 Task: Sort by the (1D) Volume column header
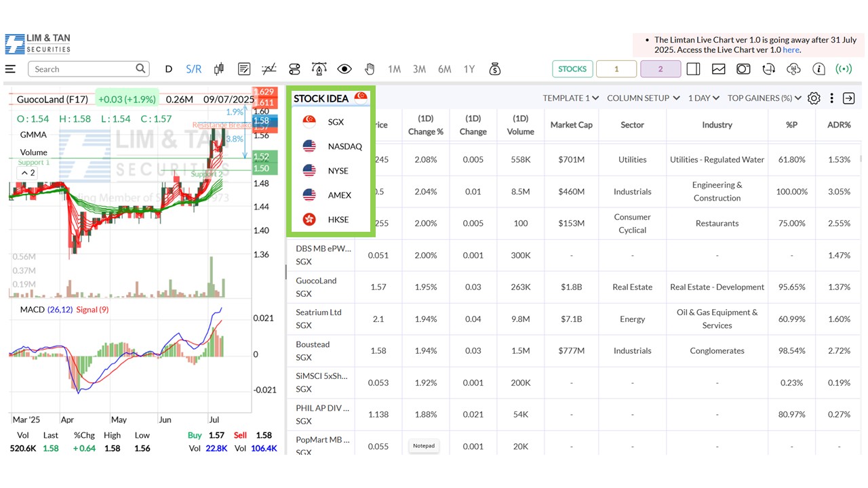click(x=521, y=125)
